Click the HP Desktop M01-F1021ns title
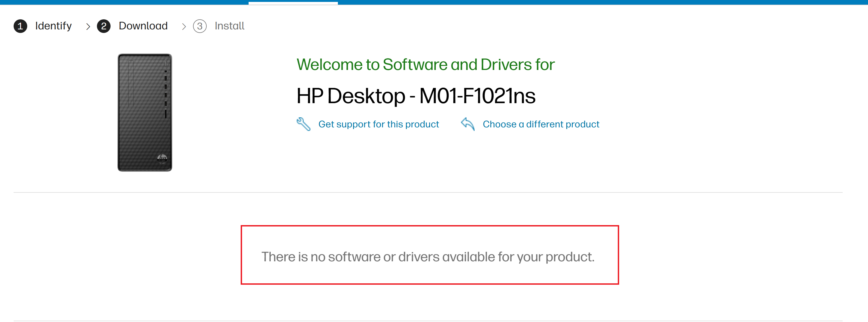 point(416,96)
